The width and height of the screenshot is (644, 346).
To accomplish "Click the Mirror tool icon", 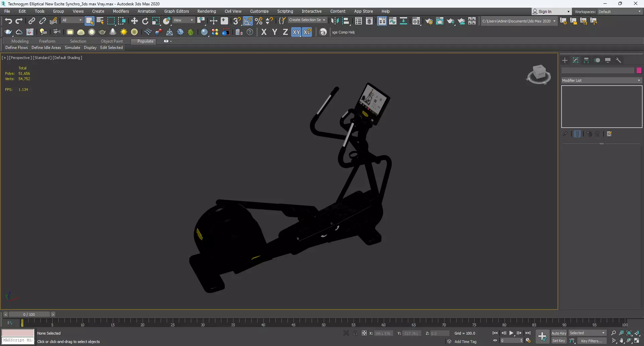I will [335, 21].
